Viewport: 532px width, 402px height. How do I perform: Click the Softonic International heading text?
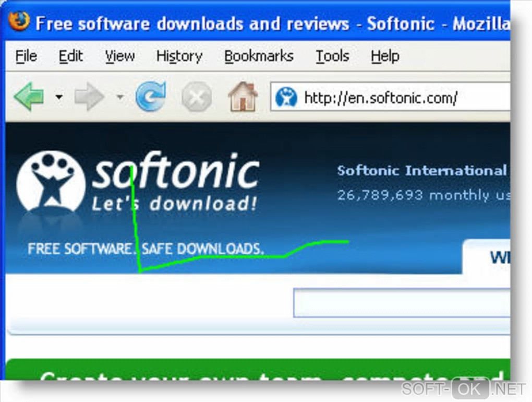[422, 170]
